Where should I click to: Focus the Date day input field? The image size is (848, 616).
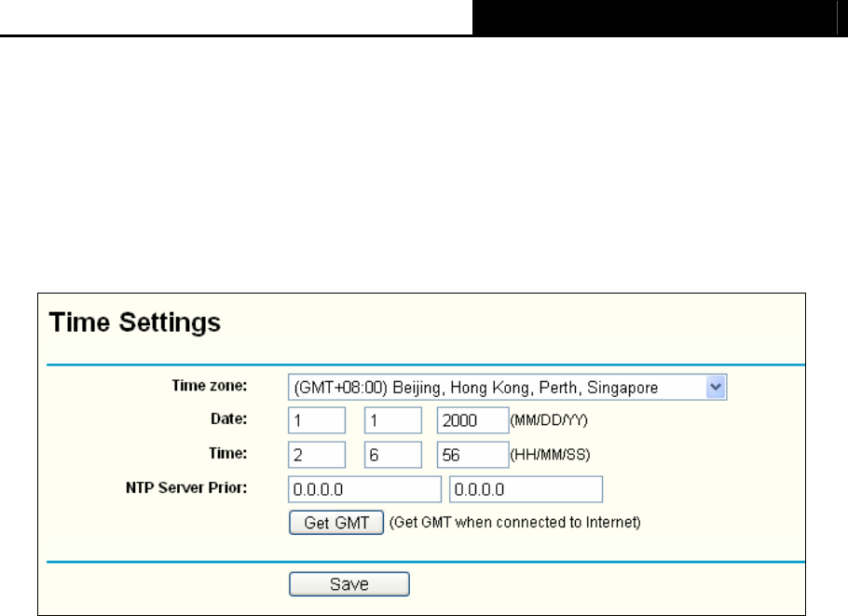click(x=393, y=420)
